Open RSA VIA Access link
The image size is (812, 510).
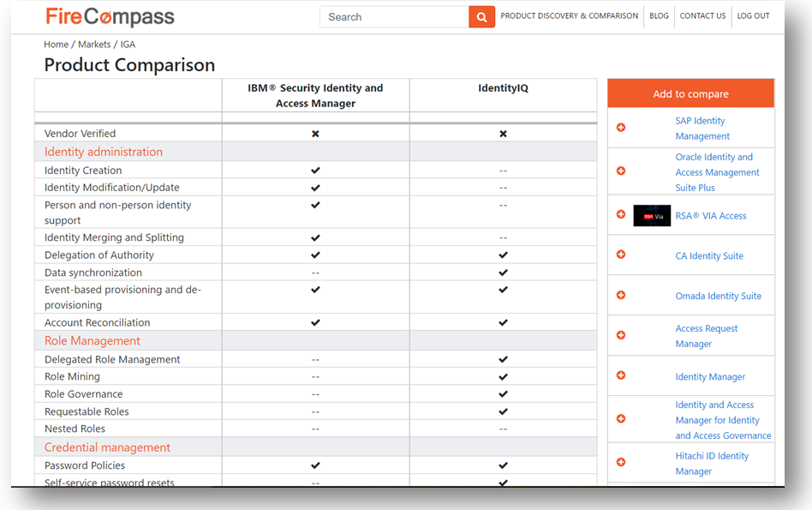[711, 216]
